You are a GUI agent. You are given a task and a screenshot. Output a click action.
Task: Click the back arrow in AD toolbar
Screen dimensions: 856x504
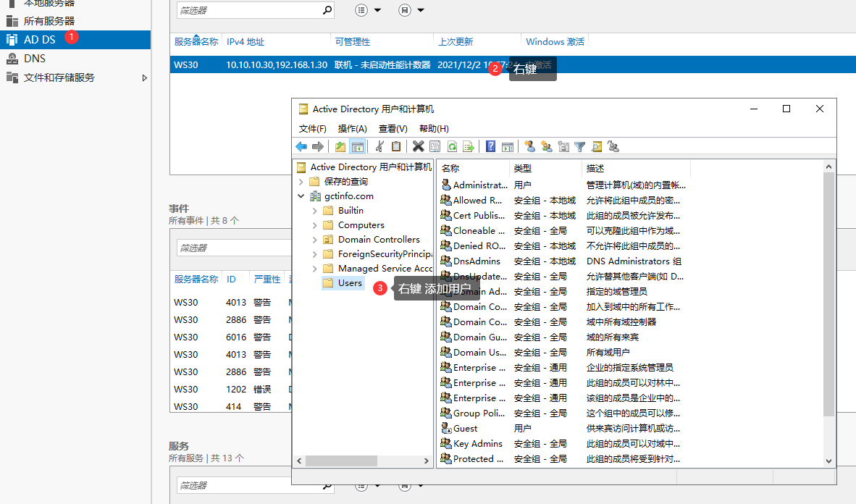(301, 146)
